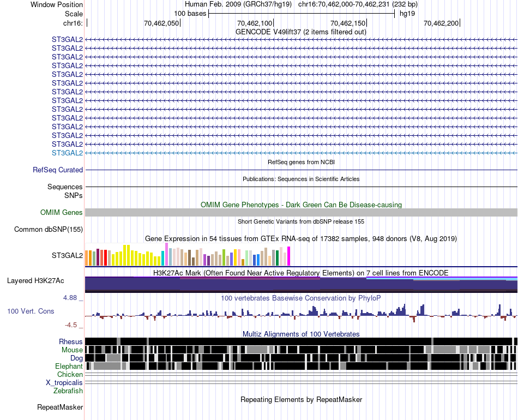Click the Elephant alignment block row

click(301, 366)
